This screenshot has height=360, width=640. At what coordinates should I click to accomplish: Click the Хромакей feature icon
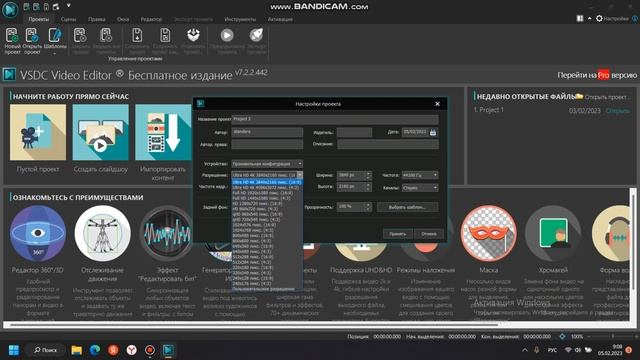[x=553, y=233]
